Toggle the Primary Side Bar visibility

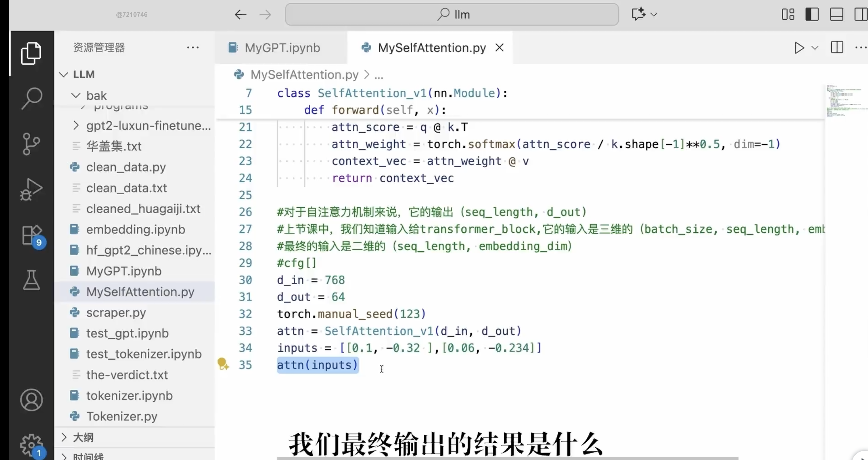click(x=812, y=14)
